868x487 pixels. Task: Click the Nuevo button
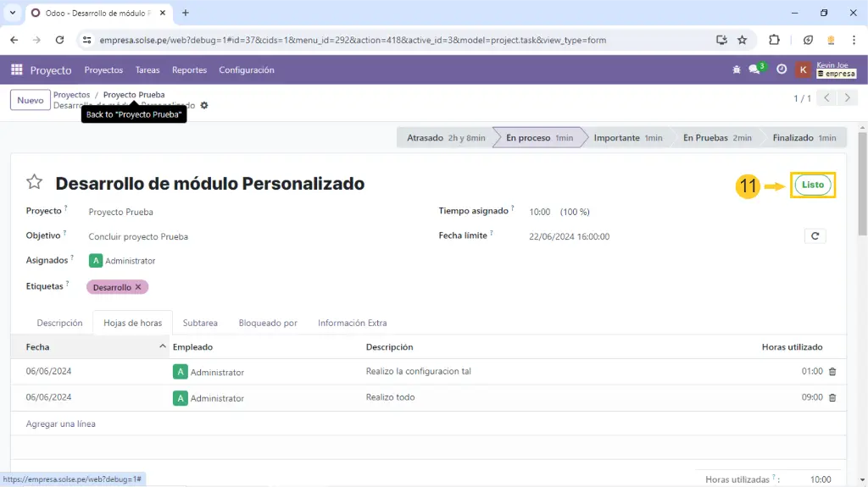click(x=30, y=100)
